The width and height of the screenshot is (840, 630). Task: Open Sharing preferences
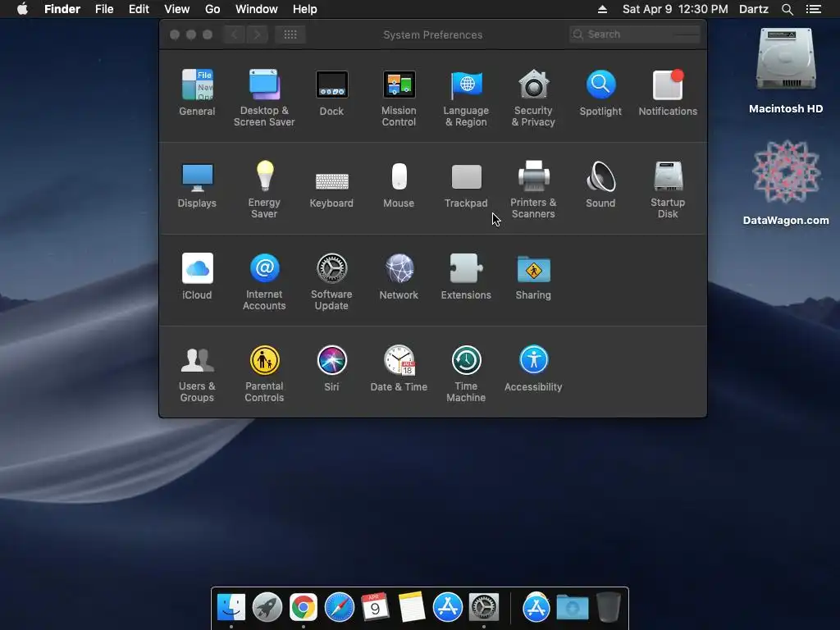pos(533,276)
